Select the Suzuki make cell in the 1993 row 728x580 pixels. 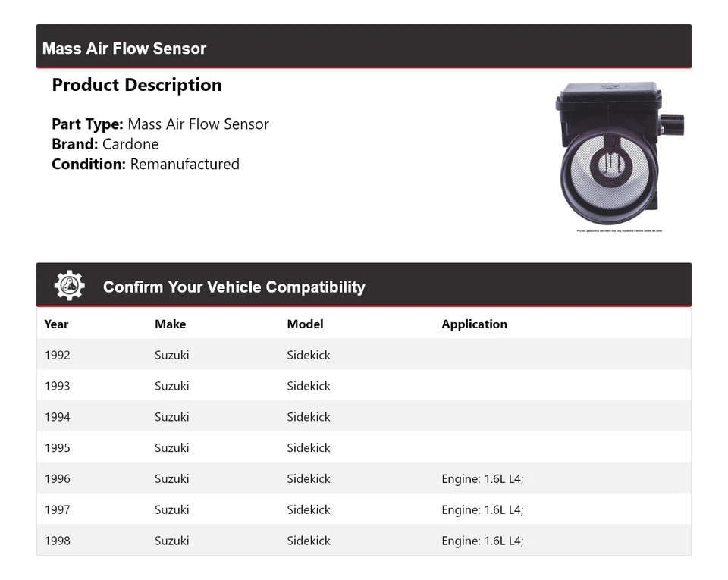coord(172,386)
